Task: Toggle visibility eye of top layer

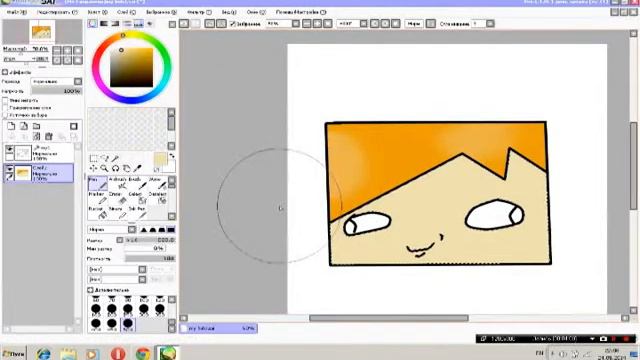Action: click(9, 149)
